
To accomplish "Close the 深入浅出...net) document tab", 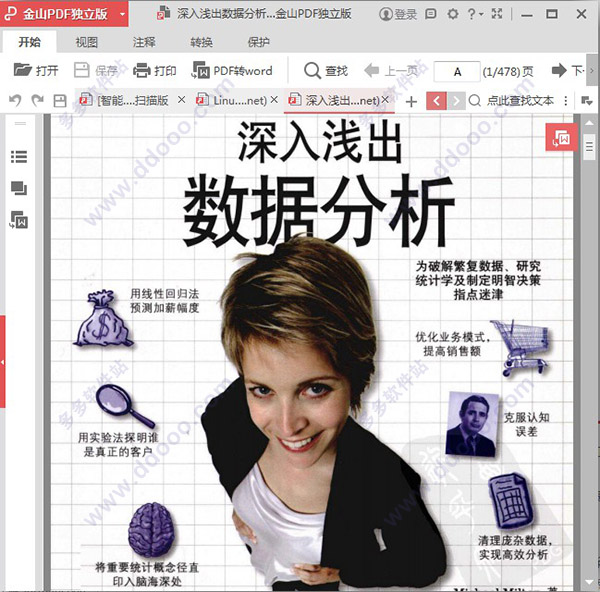I will click(x=385, y=100).
